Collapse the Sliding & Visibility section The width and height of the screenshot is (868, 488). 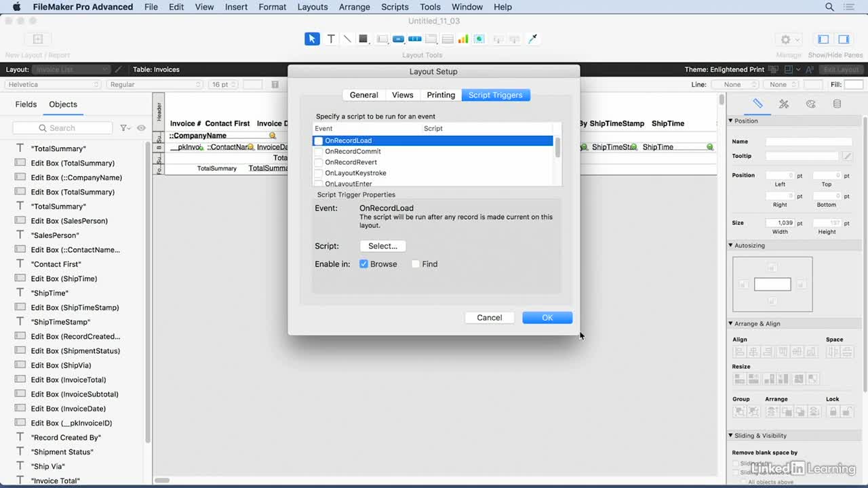click(x=731, y=435)
